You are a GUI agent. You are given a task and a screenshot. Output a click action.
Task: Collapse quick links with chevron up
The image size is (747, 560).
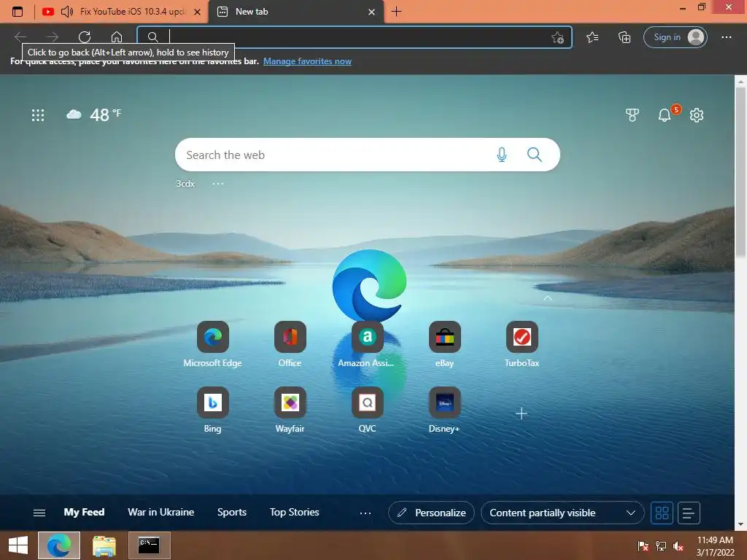tap(548, 298)
